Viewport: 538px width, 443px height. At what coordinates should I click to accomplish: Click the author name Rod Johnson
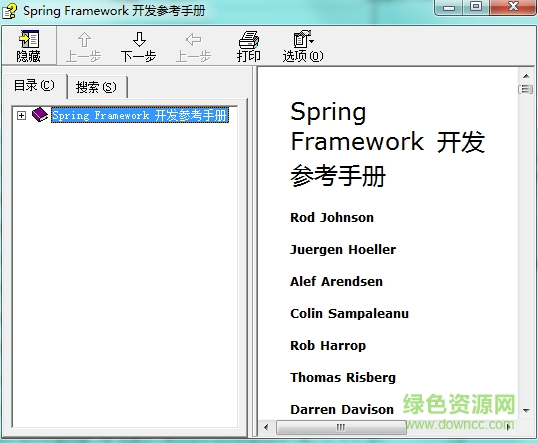point(332,218)
